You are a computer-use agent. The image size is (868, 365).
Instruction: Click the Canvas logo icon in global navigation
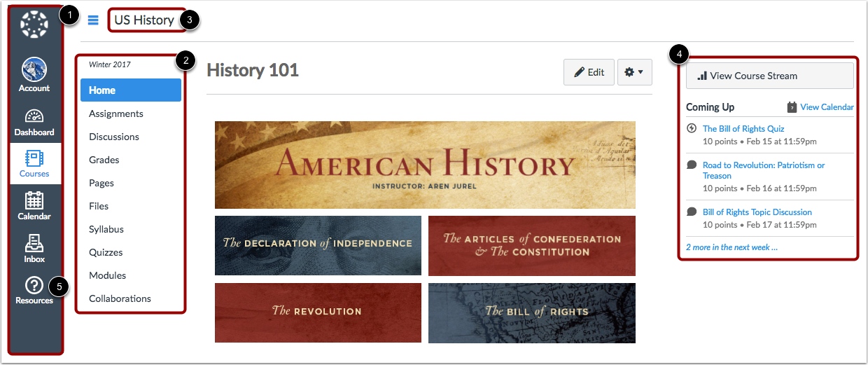pyautogui.click(x=34, y=25)
